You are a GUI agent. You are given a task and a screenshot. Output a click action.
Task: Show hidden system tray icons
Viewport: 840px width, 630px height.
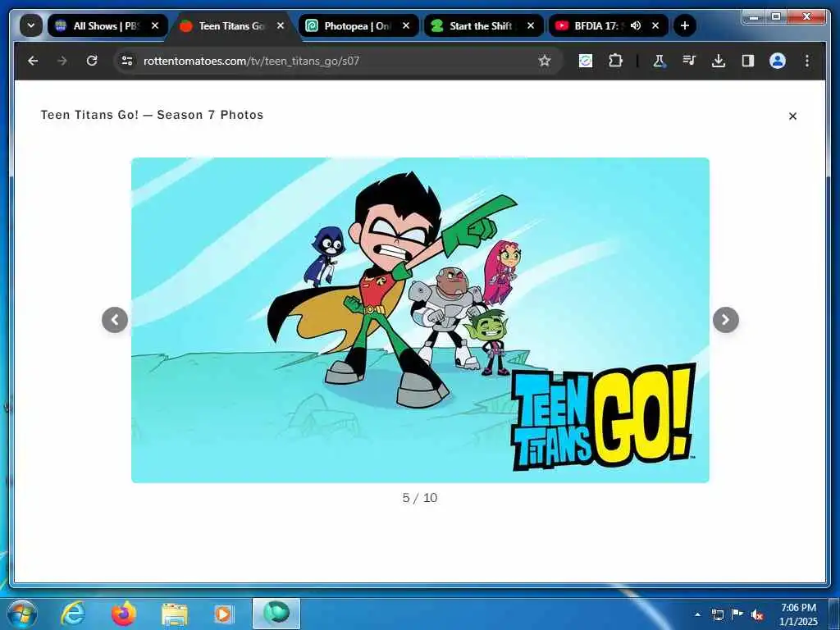click(697, 614)
